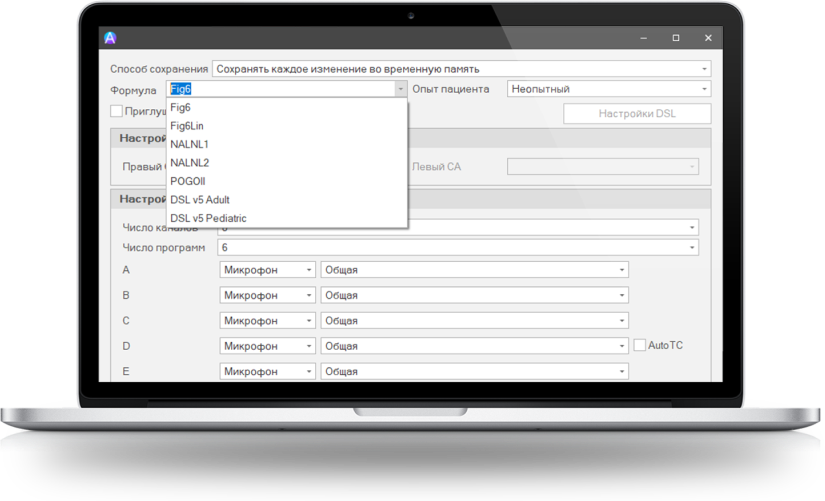Close the application window

[x=708, y=38]
